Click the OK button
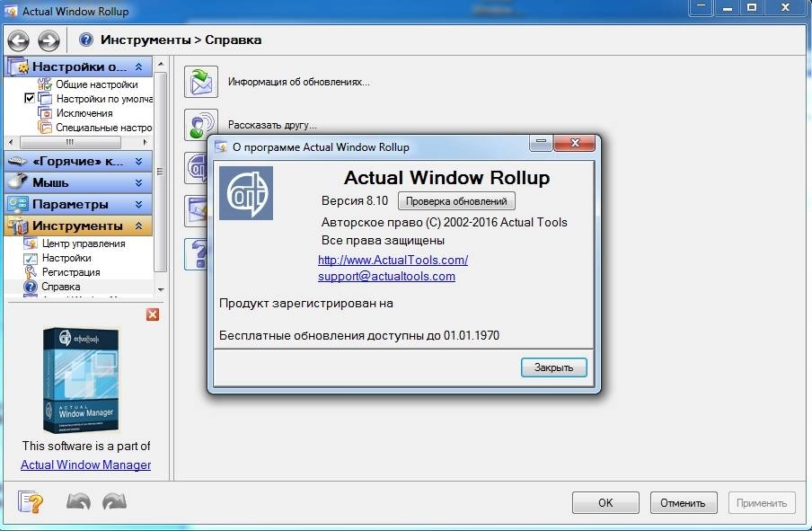 pyautogui.click(x=605, y=502)
